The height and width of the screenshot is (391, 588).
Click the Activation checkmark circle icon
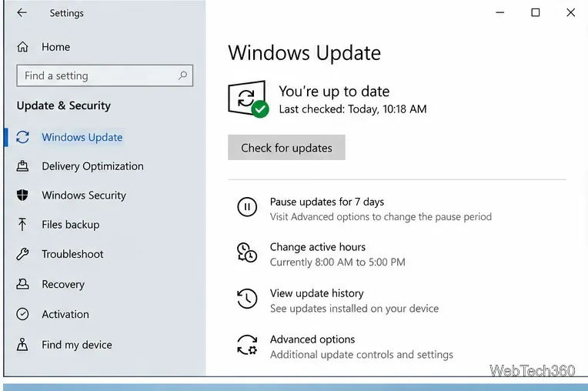point(22,314)
